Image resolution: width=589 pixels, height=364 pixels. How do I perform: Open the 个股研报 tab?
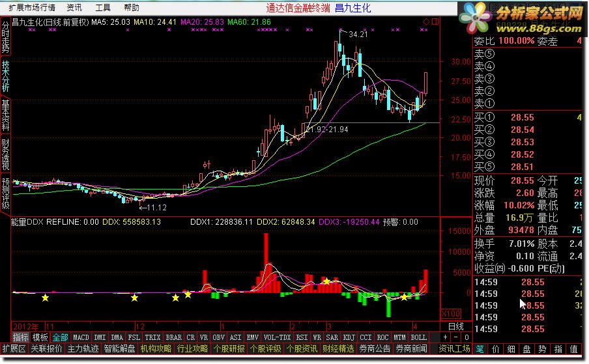(229, 349)
